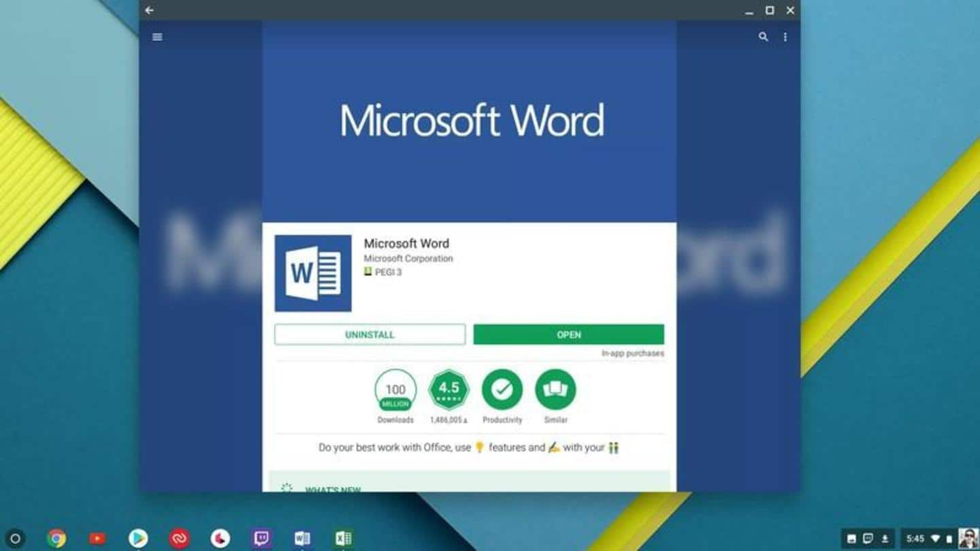
Task: Click the search magnifier in Play Store
Action: pos(763,37)
